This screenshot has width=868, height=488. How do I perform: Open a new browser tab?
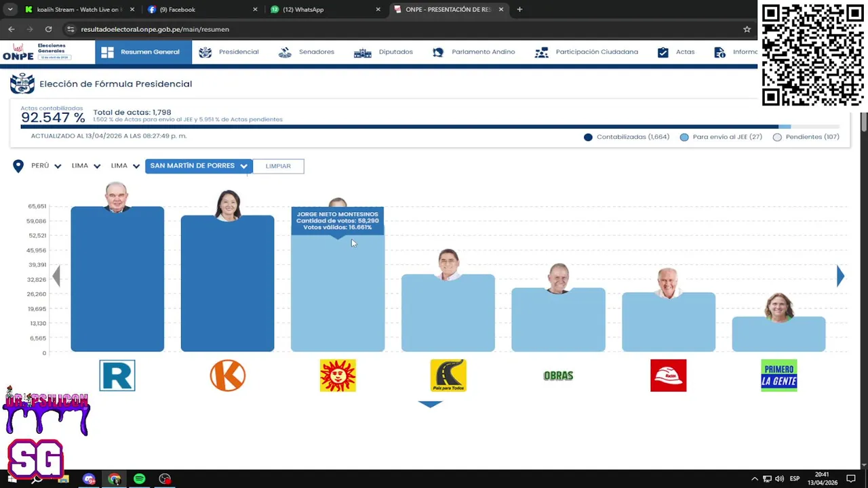click(519, 9)
